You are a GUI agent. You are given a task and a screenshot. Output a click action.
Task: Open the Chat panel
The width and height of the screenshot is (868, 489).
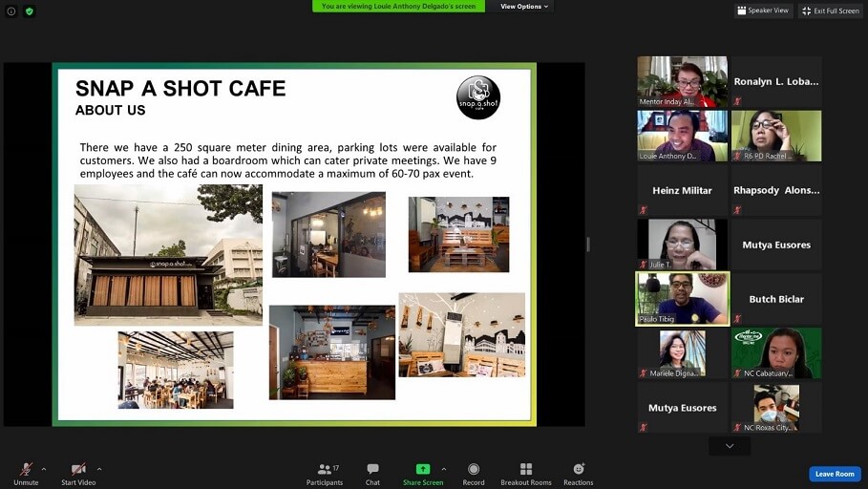372,474
